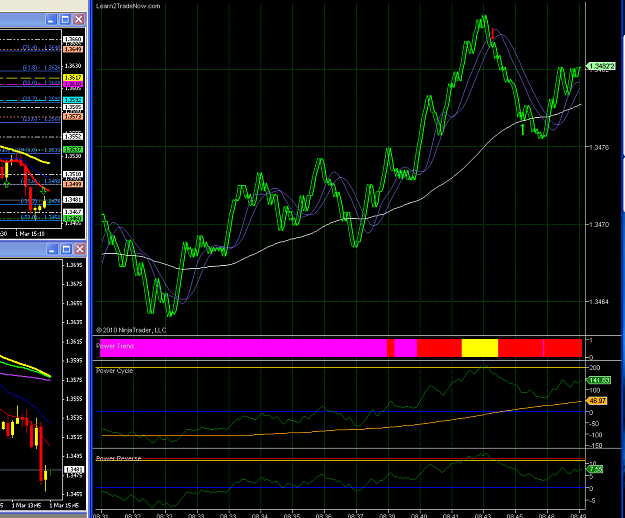This screenshot has width=625, height=518.
Task: Click the magenta 1.3610 price label
Action: tap(73, 84)
